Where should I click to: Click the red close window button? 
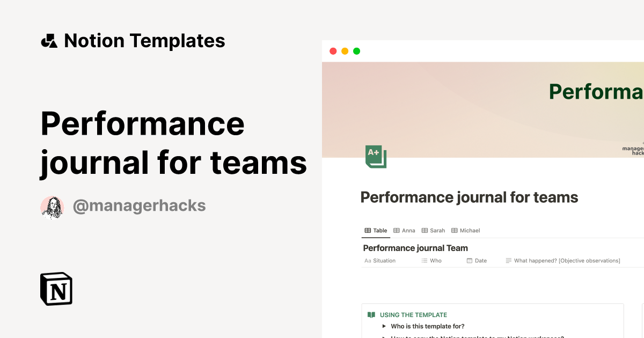tap(333, 51)
